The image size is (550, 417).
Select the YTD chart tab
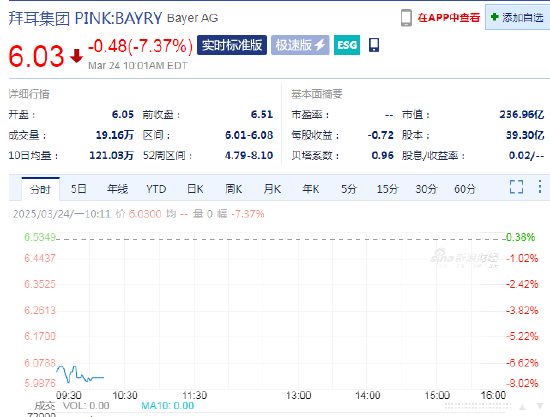[156, 189]
